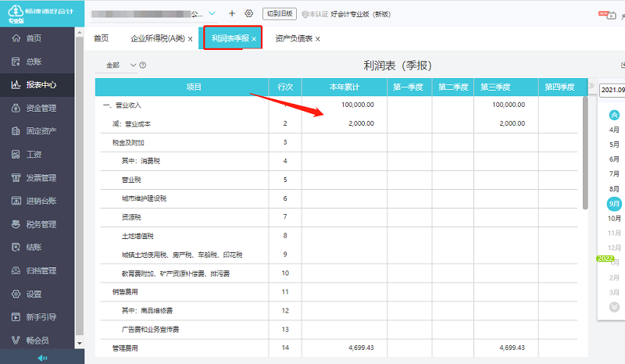The image size is (625, 364).
Task: Click help question mark icon beside 全部
Action: (143, 65)
